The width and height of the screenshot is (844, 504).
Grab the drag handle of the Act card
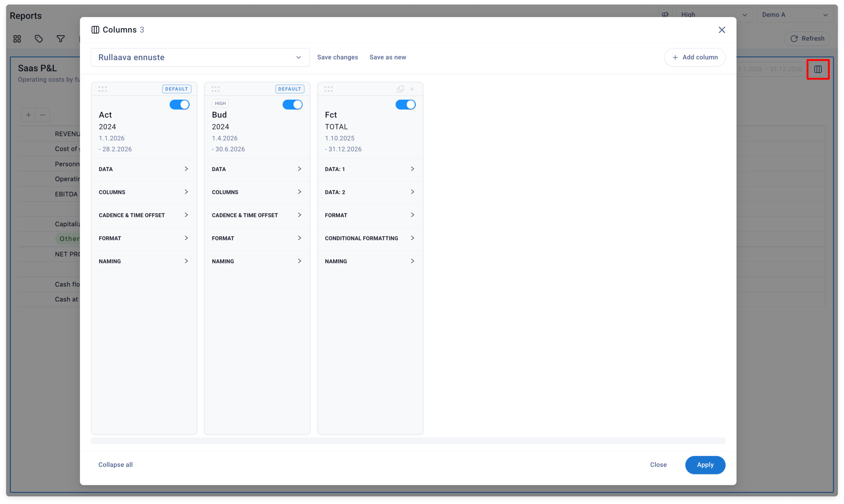[103, 89]
